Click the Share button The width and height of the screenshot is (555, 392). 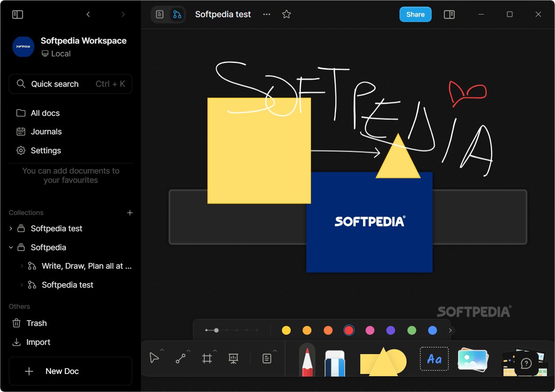click(x=415, y=15)
